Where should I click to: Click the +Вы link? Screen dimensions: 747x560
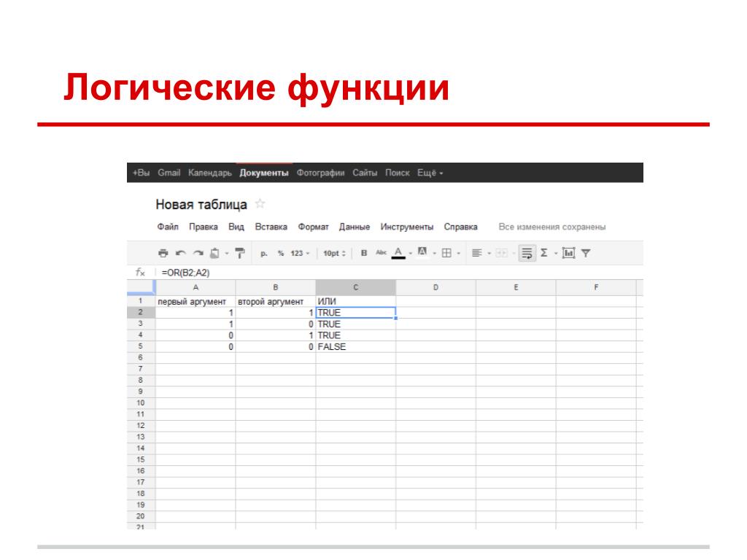141,173
